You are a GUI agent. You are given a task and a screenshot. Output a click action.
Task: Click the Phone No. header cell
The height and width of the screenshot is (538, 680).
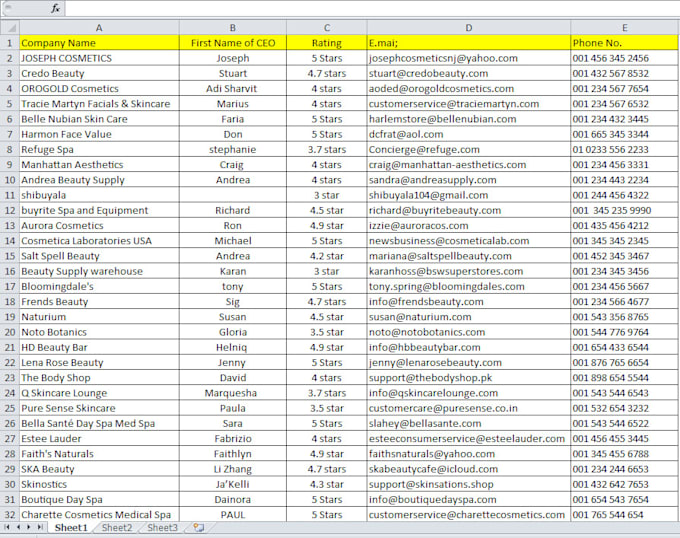click(624, 43)
